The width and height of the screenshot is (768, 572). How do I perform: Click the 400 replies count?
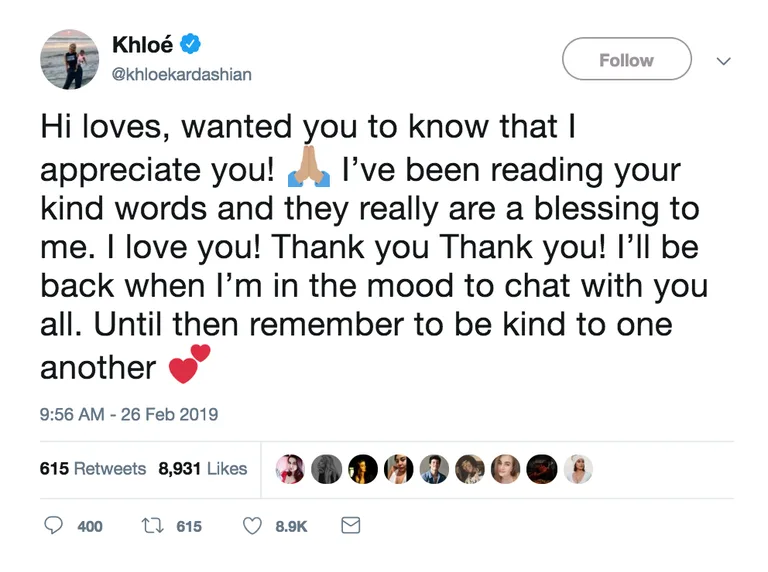point(90,526)
